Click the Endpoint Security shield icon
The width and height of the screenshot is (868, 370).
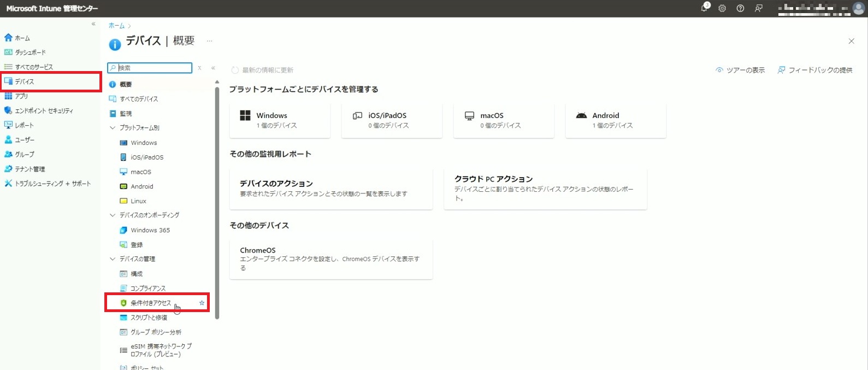tap(8, 110)
